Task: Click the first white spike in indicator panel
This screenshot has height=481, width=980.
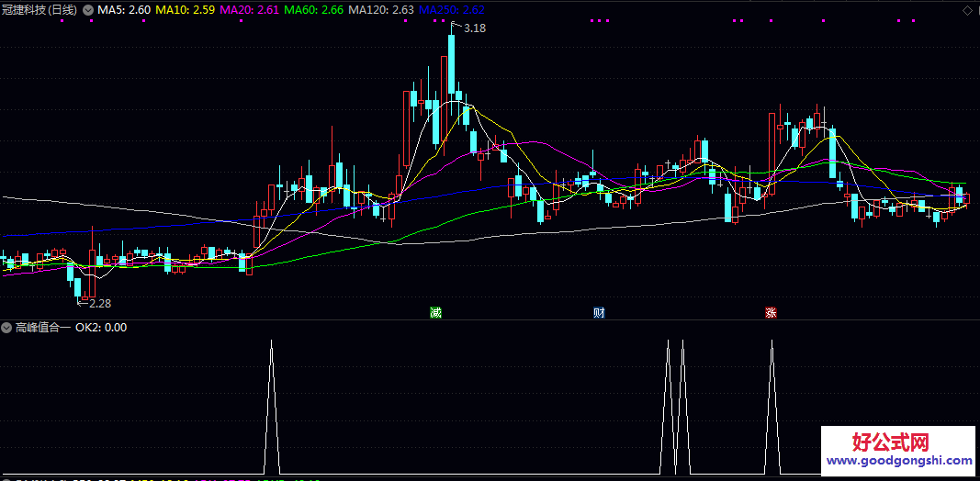Action: [x=271, y=404]
